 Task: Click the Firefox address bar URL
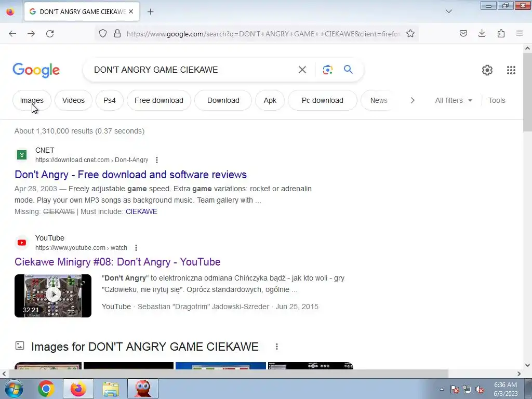[x=263, y=34]
